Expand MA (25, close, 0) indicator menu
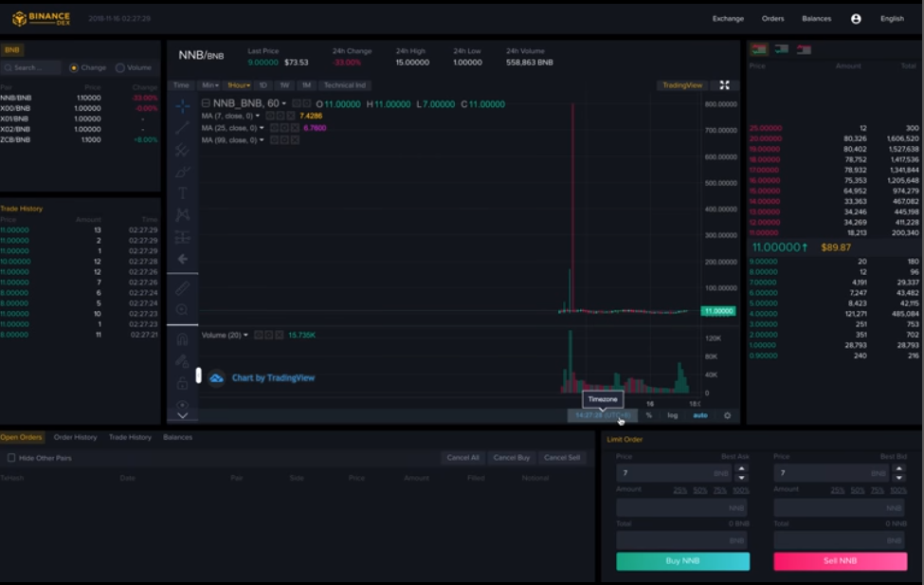Image resolution: width=924 pixels, height=585 pixels. click(x=262, y=128)
